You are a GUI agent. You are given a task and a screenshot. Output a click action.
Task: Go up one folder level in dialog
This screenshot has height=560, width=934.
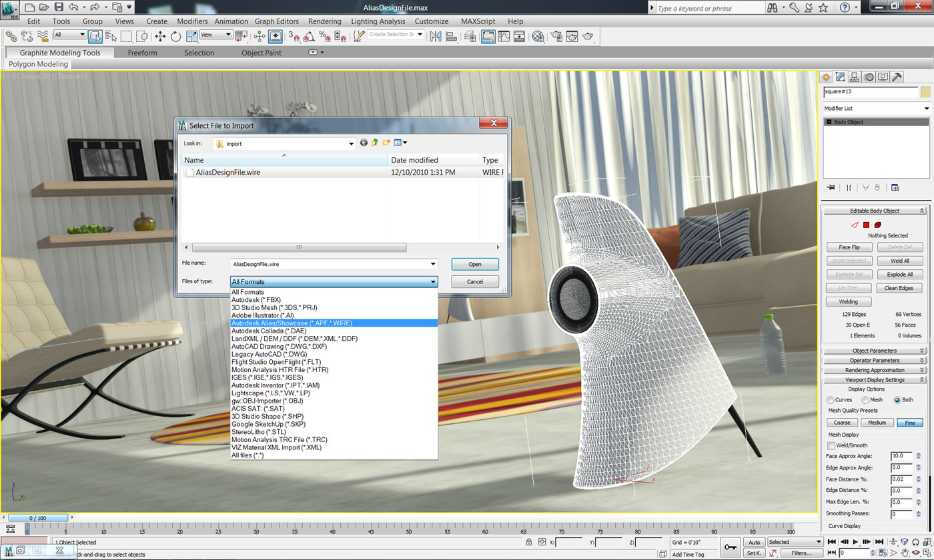click(x=375, y=143)
